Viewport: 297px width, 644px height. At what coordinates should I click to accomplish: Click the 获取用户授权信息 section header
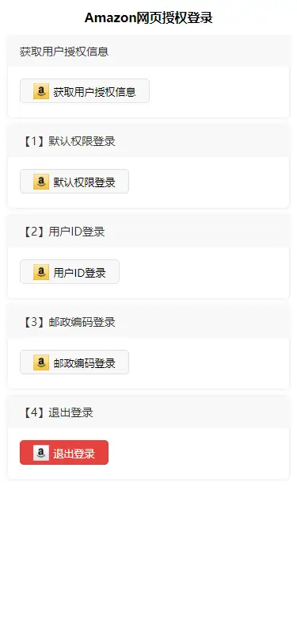149,52
